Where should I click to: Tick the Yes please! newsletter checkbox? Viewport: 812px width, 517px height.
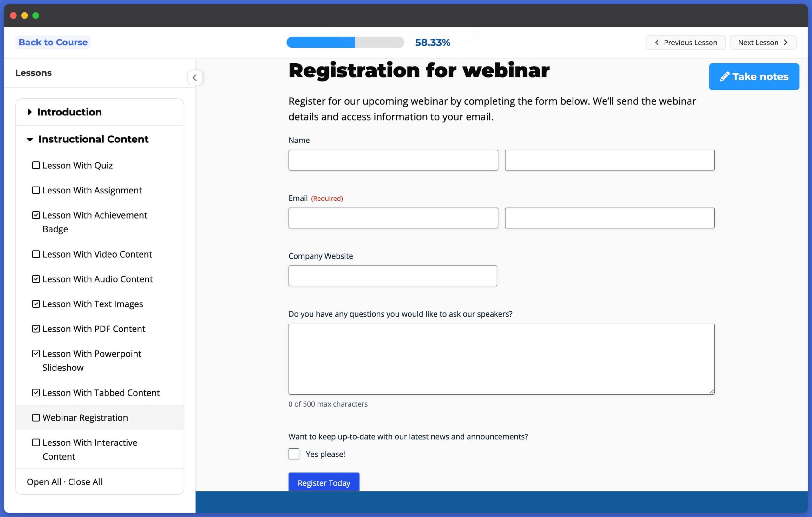pos(294,454)
